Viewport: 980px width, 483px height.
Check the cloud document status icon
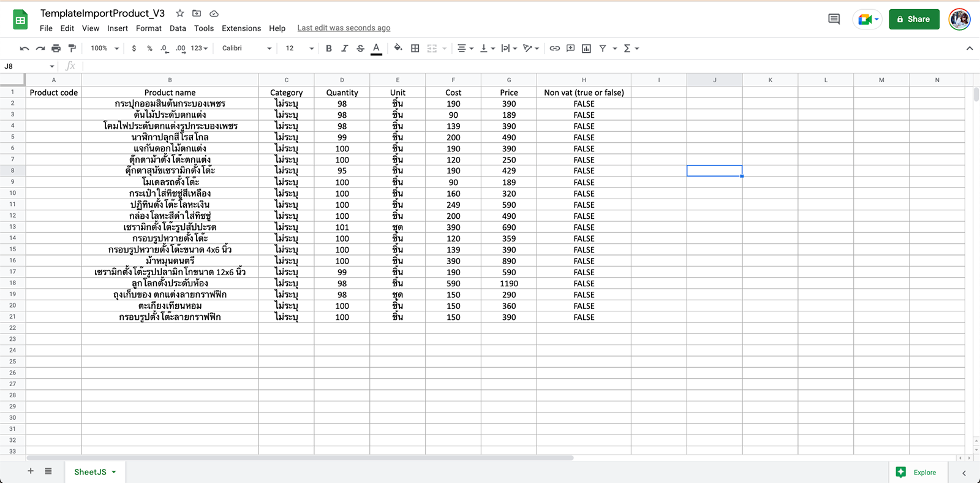(214, 13)
